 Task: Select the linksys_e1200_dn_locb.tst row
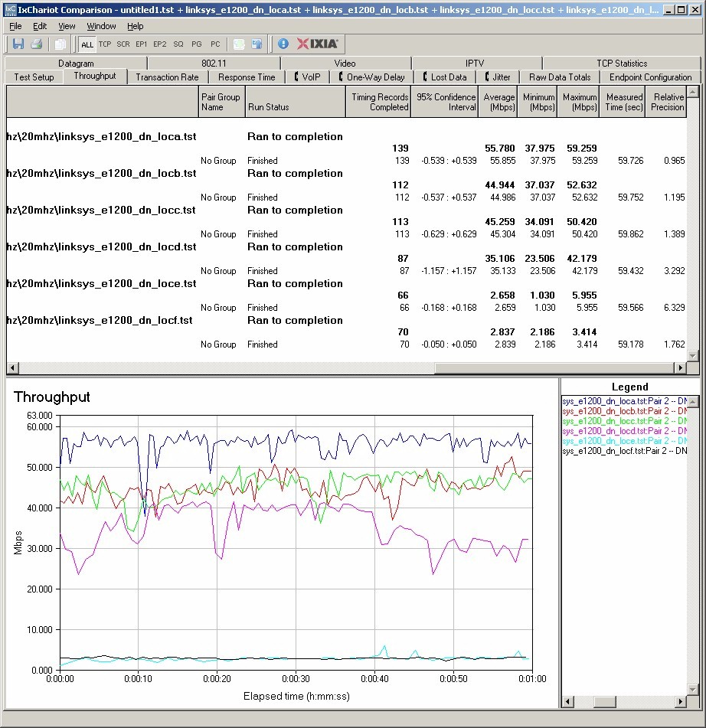[346, 173]
